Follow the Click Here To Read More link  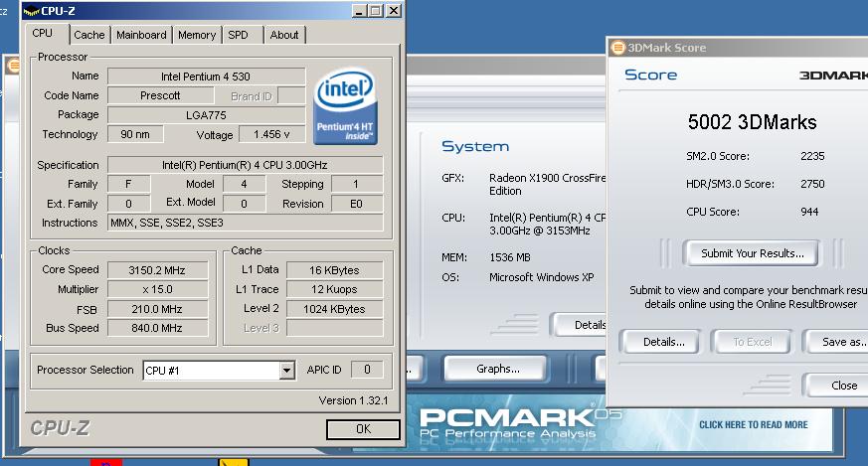tap(753, 424)
